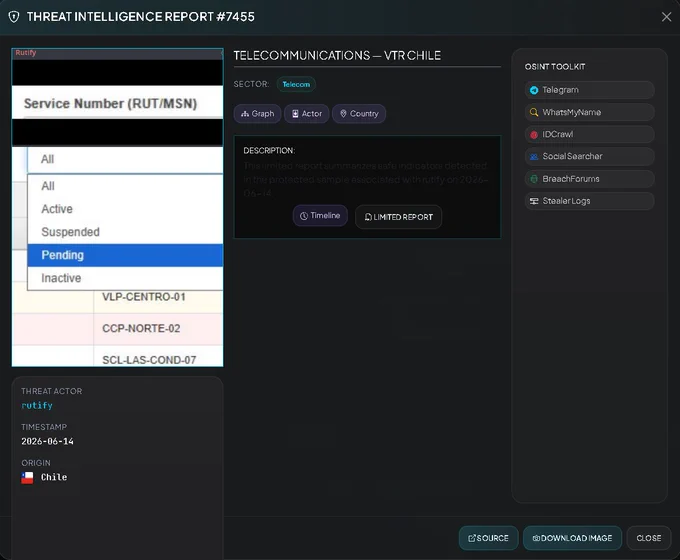Click the camera icon in DOWNLOAD IMAGE
The width and height of the screenshot is (680, 560).
click(536, 538)
